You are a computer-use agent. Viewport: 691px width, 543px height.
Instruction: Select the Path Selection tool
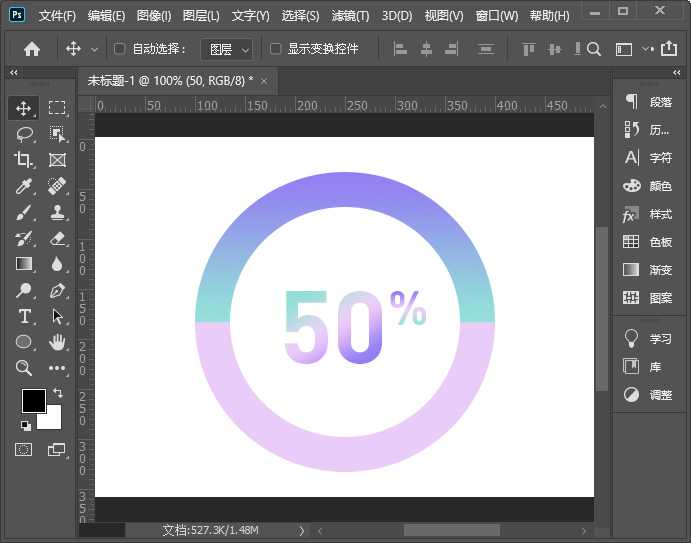57,316
